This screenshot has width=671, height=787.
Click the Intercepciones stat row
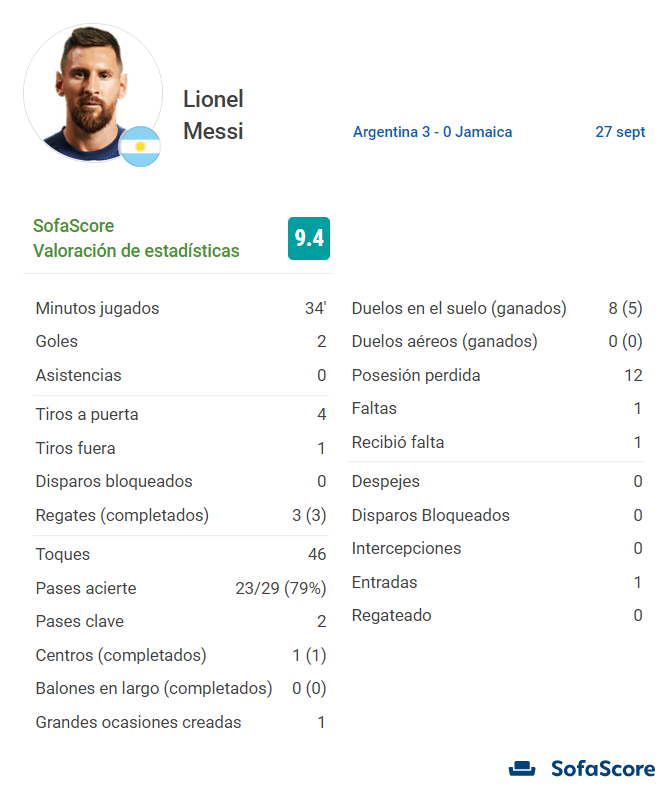[x=497, y=549]
